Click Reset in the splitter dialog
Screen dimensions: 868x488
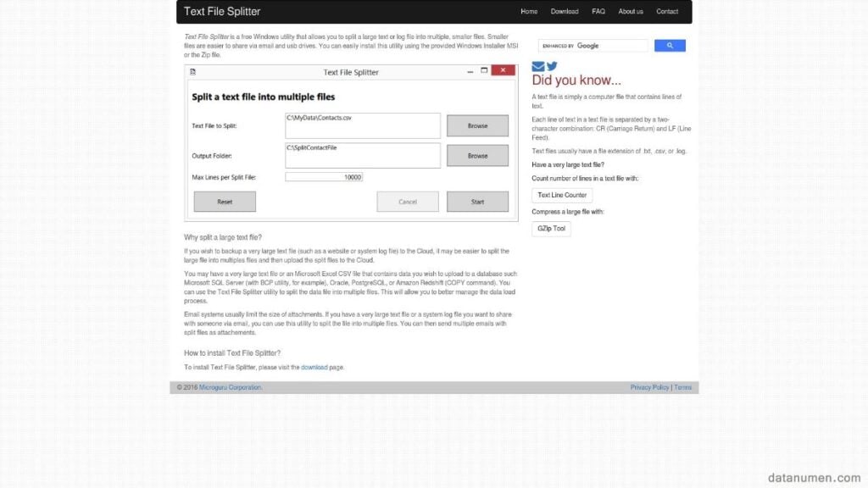[224, 201]
